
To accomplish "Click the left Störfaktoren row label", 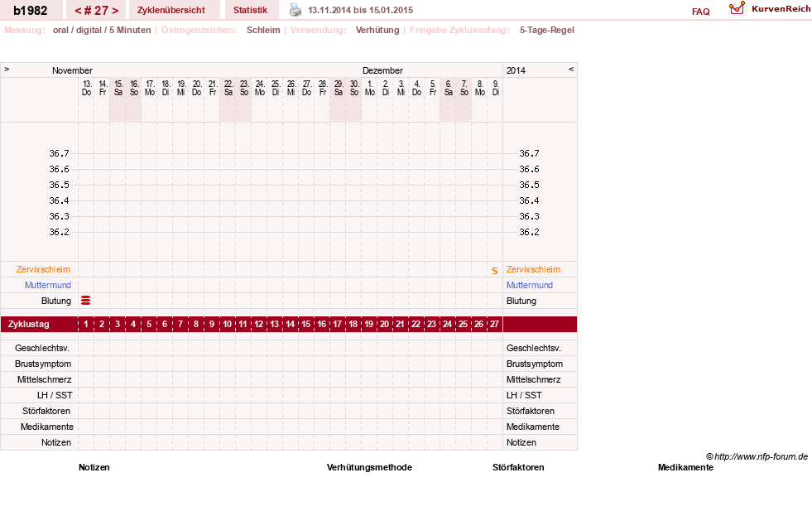I will 46,411.
